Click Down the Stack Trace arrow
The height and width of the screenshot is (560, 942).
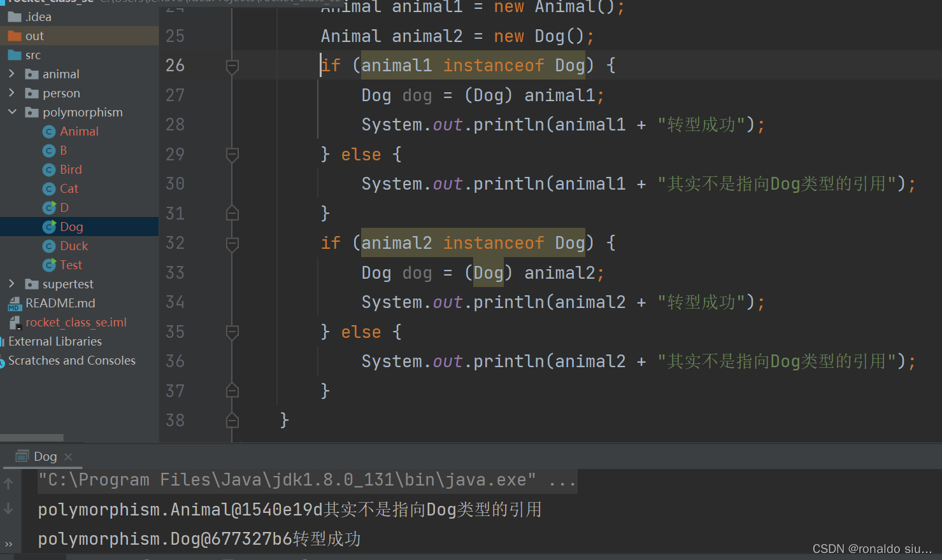coord(8,508)
